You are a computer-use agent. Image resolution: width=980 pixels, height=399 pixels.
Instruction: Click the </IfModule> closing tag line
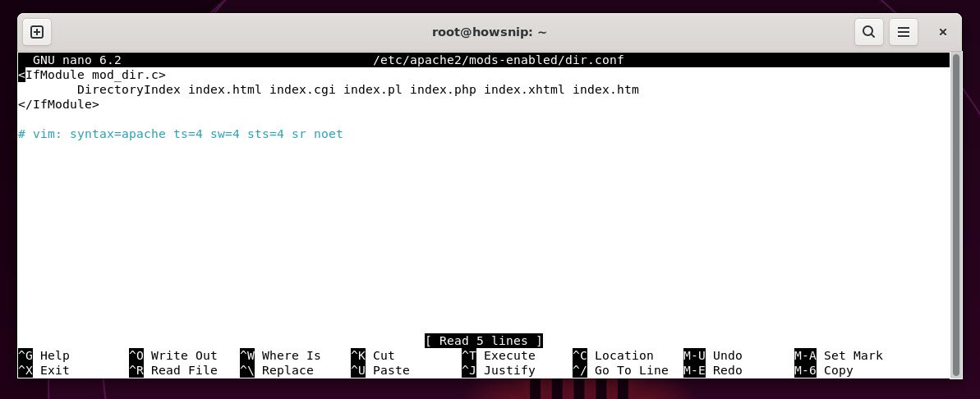[59, 104]
